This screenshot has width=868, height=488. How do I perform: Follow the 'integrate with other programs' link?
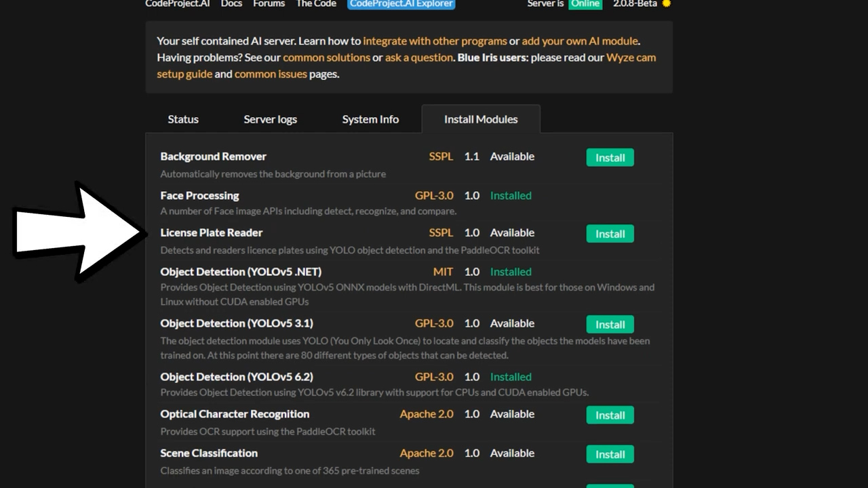click(435, 41)
